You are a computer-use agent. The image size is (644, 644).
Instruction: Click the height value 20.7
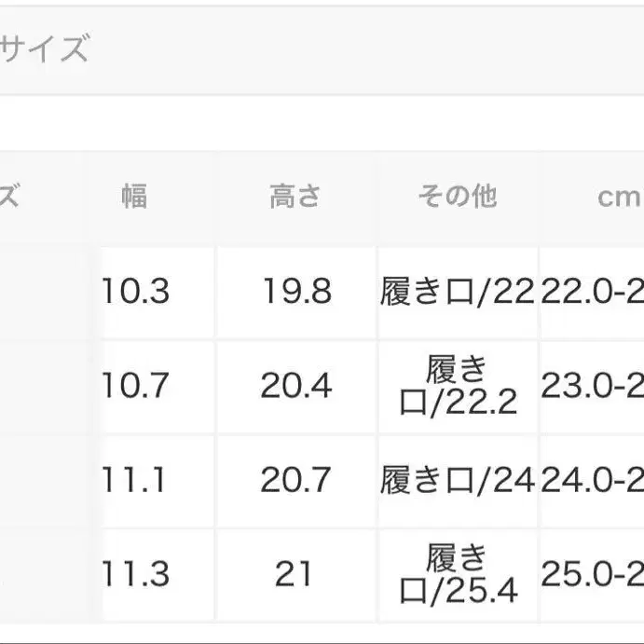(296, 480)
